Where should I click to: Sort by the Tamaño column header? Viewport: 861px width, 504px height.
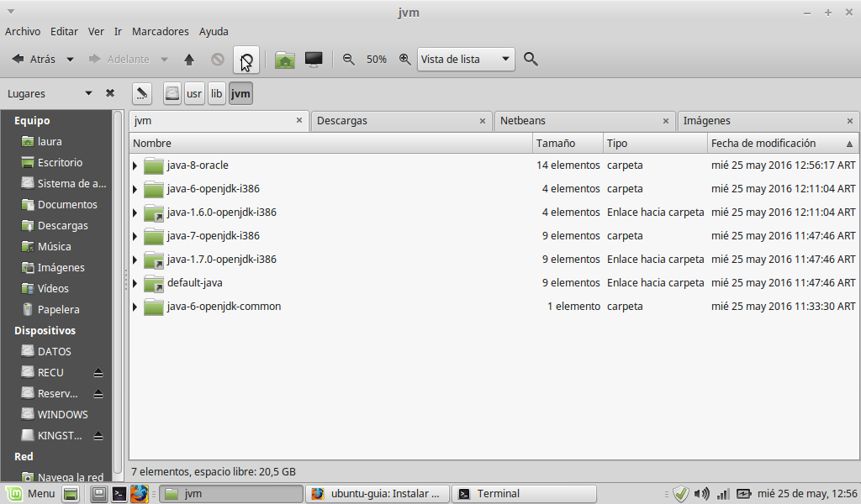pos(568,143)
